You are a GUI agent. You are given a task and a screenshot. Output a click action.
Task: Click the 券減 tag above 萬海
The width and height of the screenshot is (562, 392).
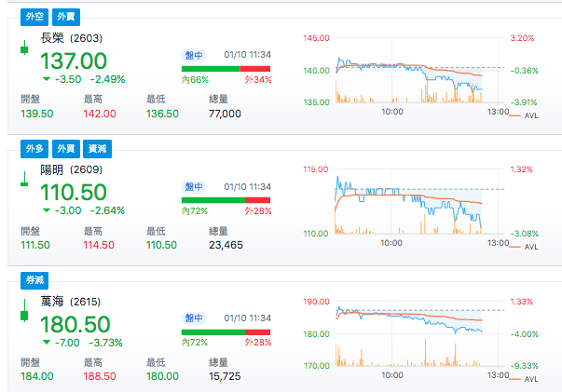(x=34, y=280)
